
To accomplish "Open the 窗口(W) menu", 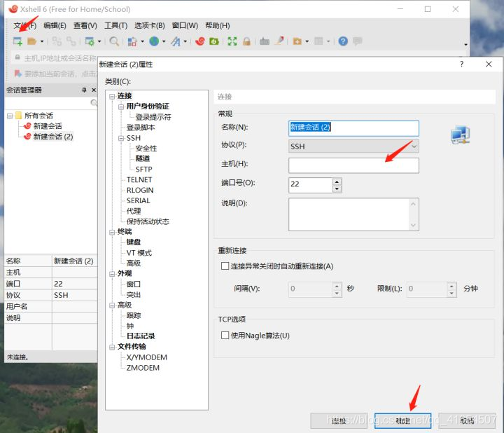I will pos(185,25).
